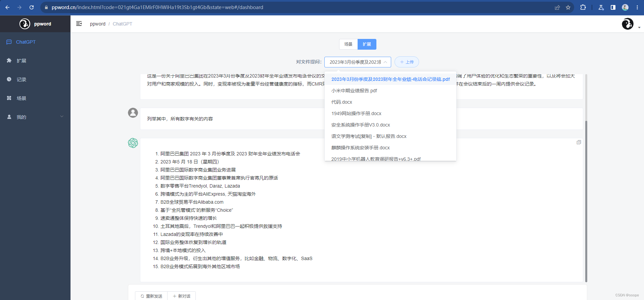644x300 pixels.
Task: Select 麒麟操作系统安装手册.docx option
Action: click(x=390, y=148)
